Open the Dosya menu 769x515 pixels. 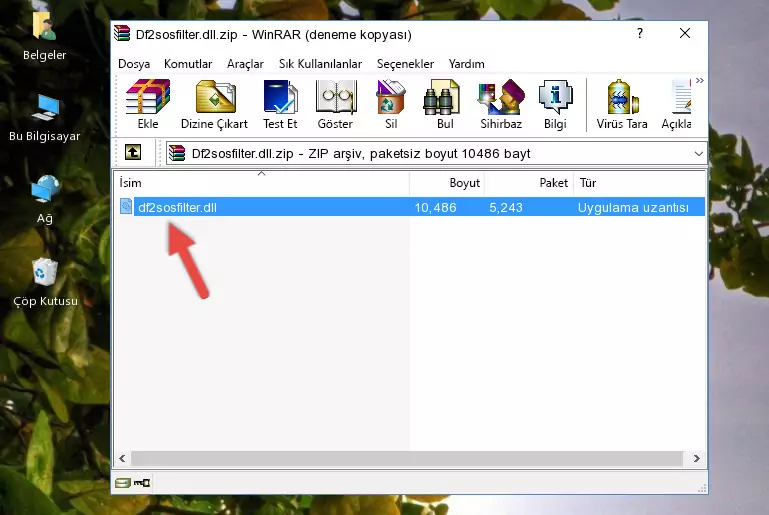[x=134, y=64]
